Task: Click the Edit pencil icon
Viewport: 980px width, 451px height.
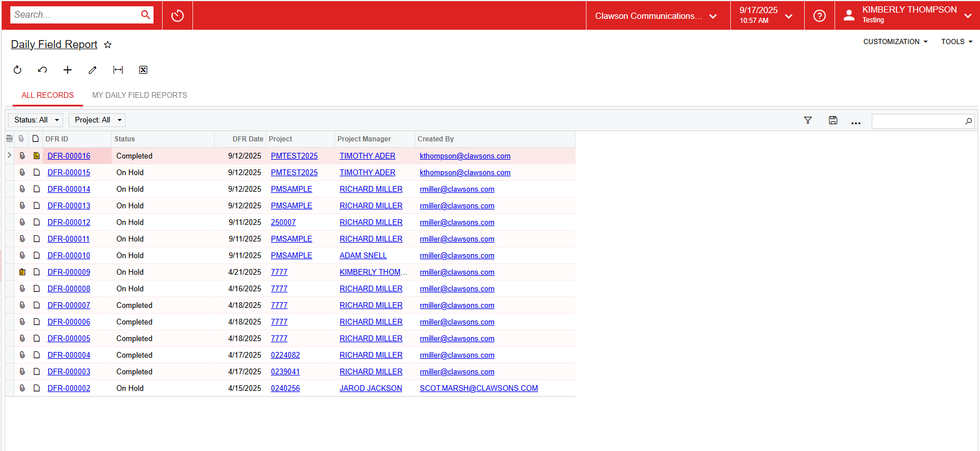Action: [92, 70]
